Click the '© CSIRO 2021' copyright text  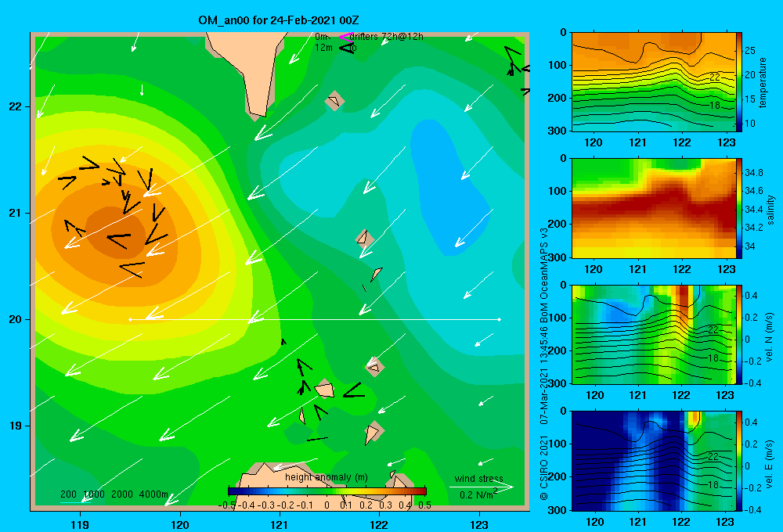point(544,467)
